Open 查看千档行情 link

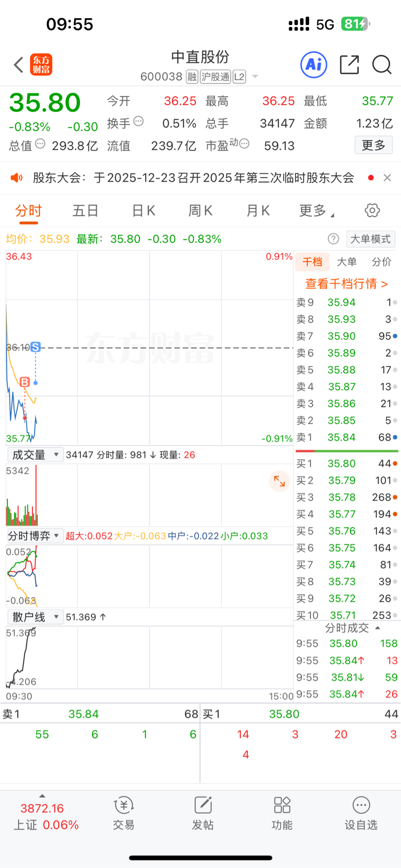coord(347,284)
